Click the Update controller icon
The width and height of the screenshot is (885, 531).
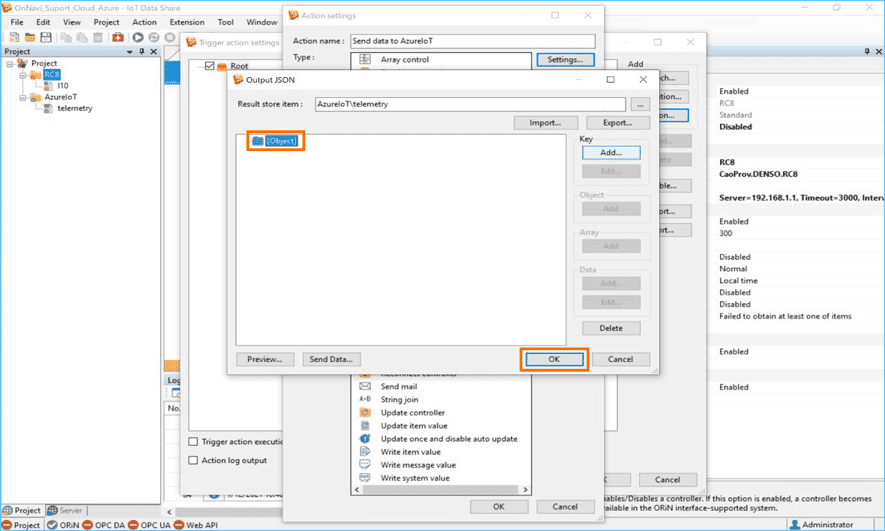[365, 412]
